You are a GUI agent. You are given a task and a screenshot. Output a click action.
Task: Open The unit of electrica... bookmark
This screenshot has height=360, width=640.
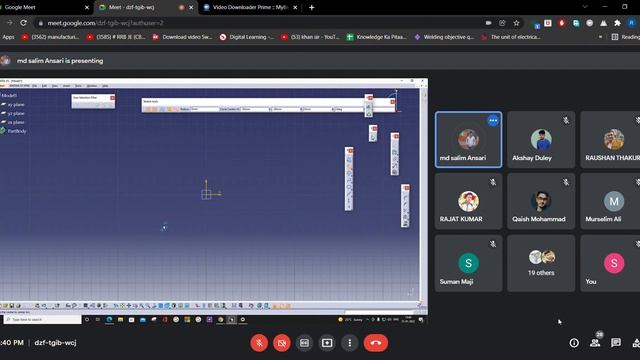(x=511, y=37)
